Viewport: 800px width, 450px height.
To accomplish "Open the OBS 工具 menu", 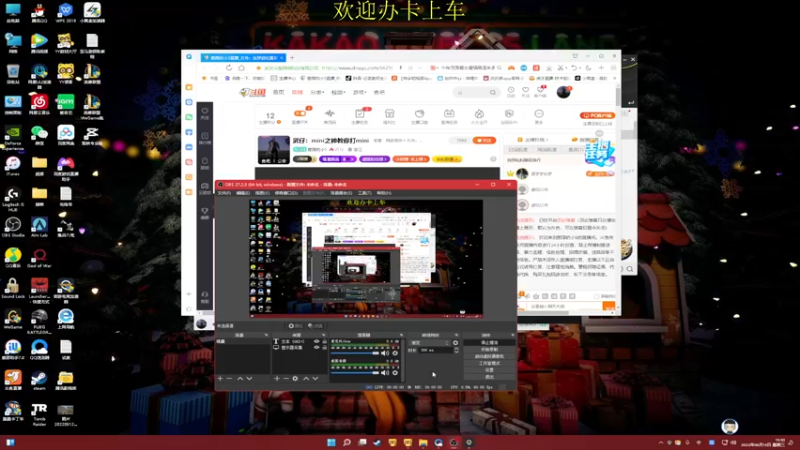I will pos(365,193).
